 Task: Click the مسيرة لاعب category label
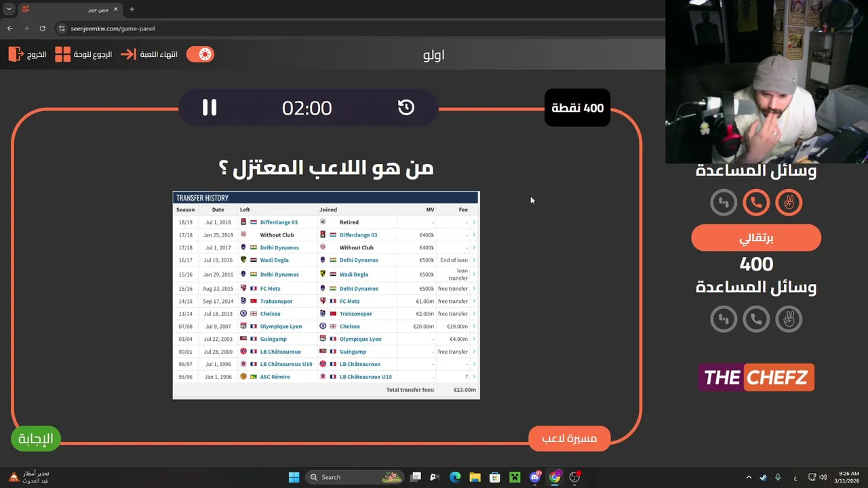pyautogui.click(x=570, y=439)
